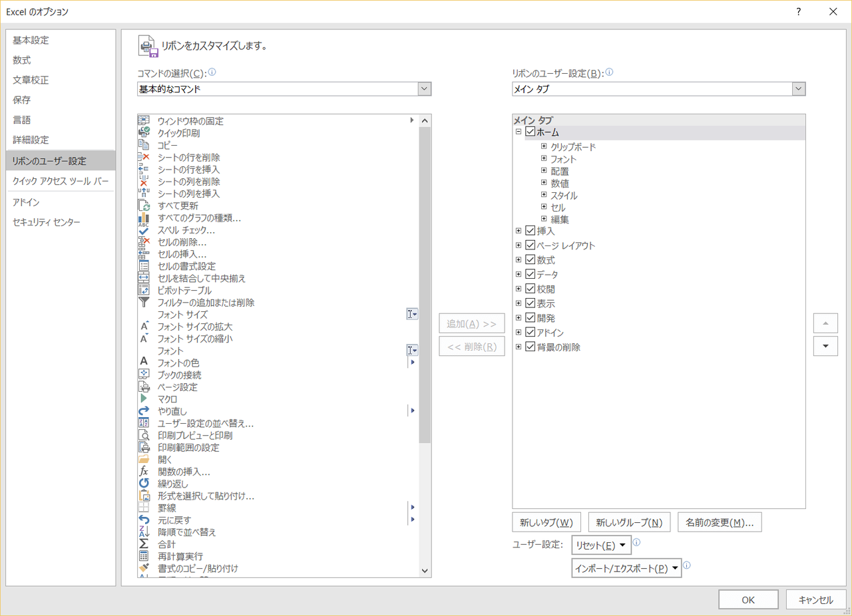The height and width of the screenshot is (616, 852).
Task: Expand the クリップボード group node
Action: tap(544, 146)
